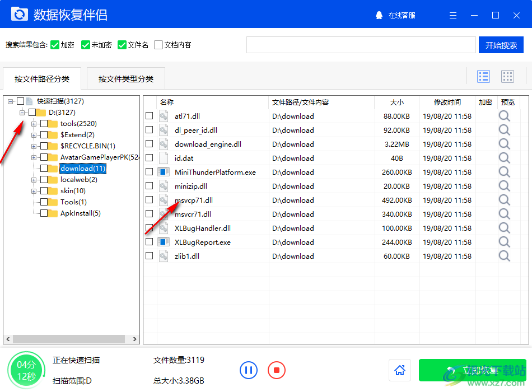Tick checkbox for minizip.dll row
This screenshot has height=392, width=532.
pos(149,186)
